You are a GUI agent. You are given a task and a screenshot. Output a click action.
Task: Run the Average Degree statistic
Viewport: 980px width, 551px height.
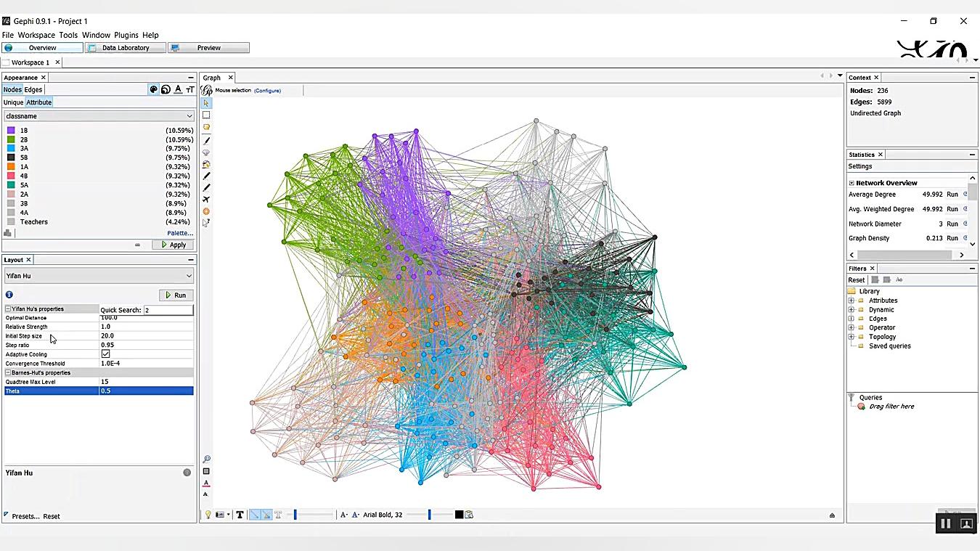pyautogui.click(x=952, y=195)
